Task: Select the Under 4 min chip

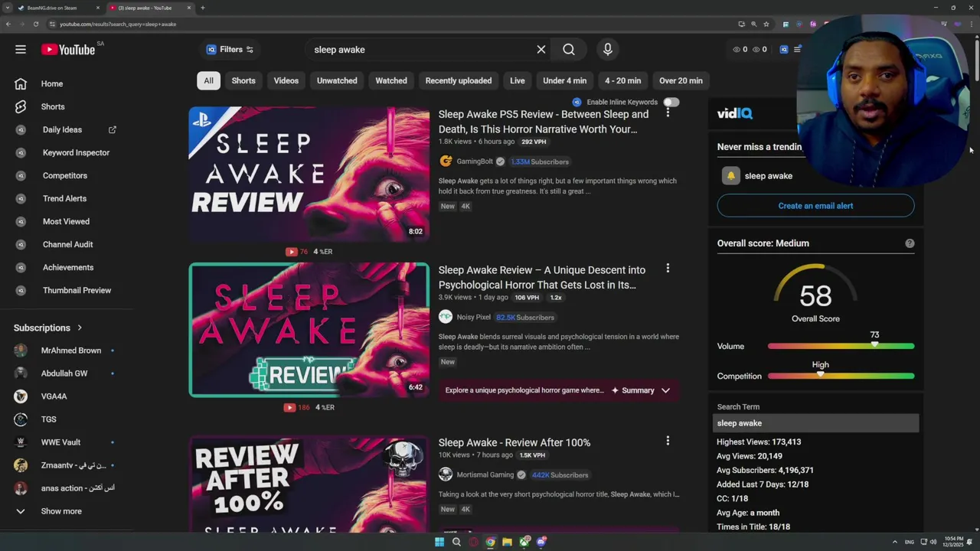Action: pos(565,80)
